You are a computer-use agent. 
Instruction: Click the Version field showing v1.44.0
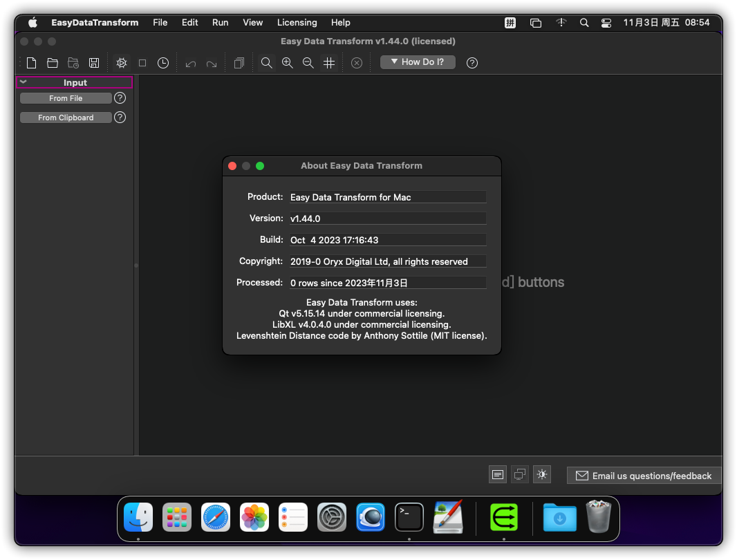point(388,218)
